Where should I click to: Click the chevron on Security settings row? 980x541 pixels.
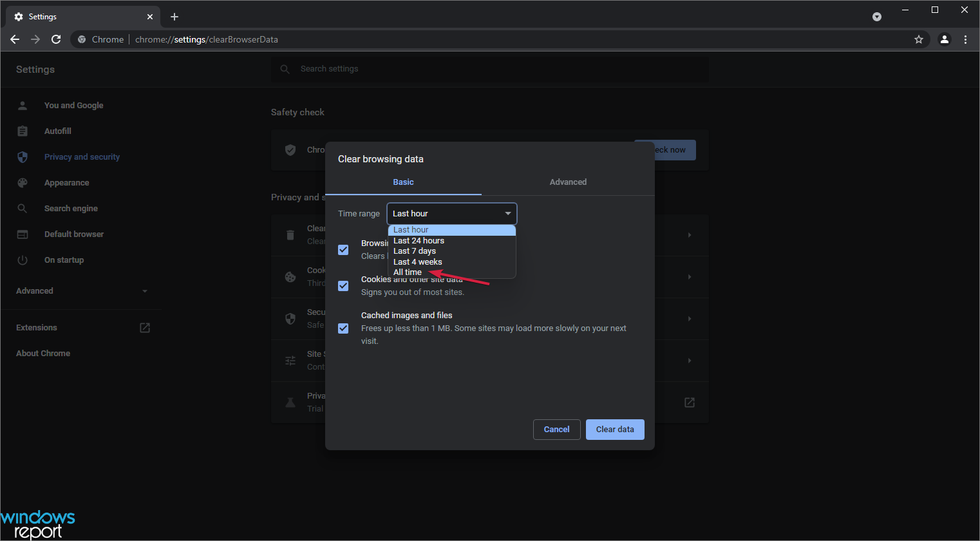[690, 319]
